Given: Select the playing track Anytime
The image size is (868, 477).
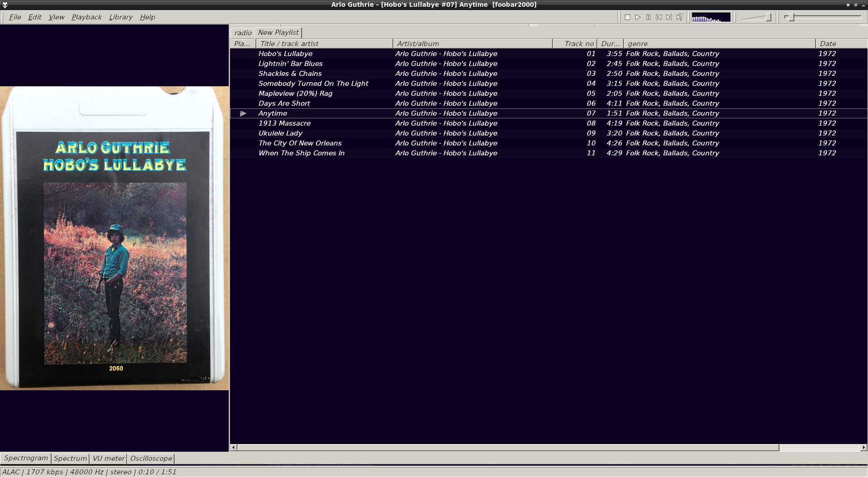Looking at the screenshot, I should point(549,113).
